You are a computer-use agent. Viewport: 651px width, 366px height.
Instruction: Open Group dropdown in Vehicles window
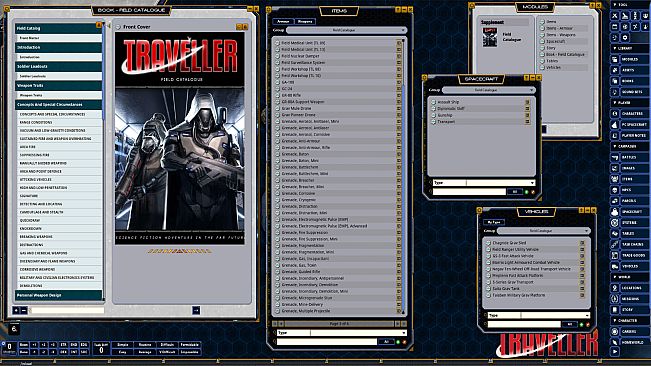point(543,231)
